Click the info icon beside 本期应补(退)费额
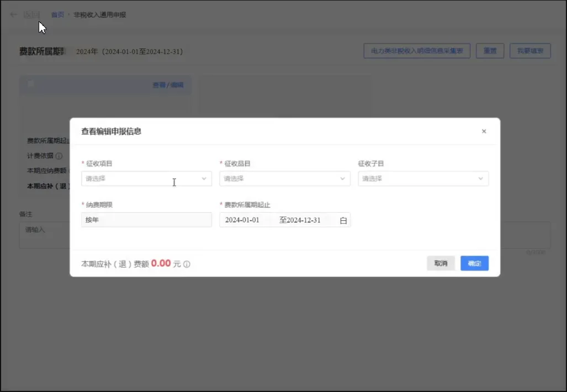 click(x=187, y=264)
